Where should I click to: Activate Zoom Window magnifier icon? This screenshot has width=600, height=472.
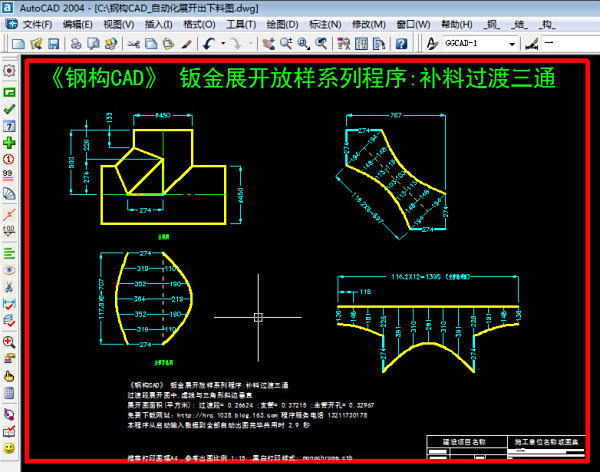[x=303, y=44]
